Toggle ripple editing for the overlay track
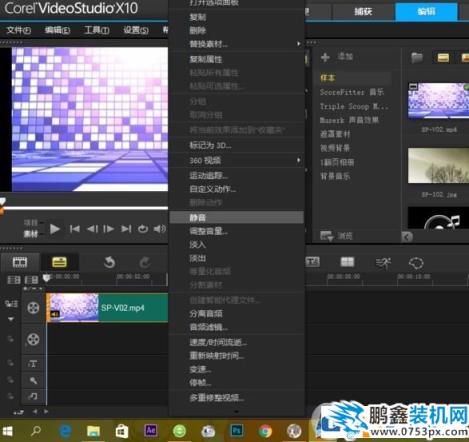Image resolution: width=469 pixels, height=442 pixels. pyautogui.click(x=11, y=339)
